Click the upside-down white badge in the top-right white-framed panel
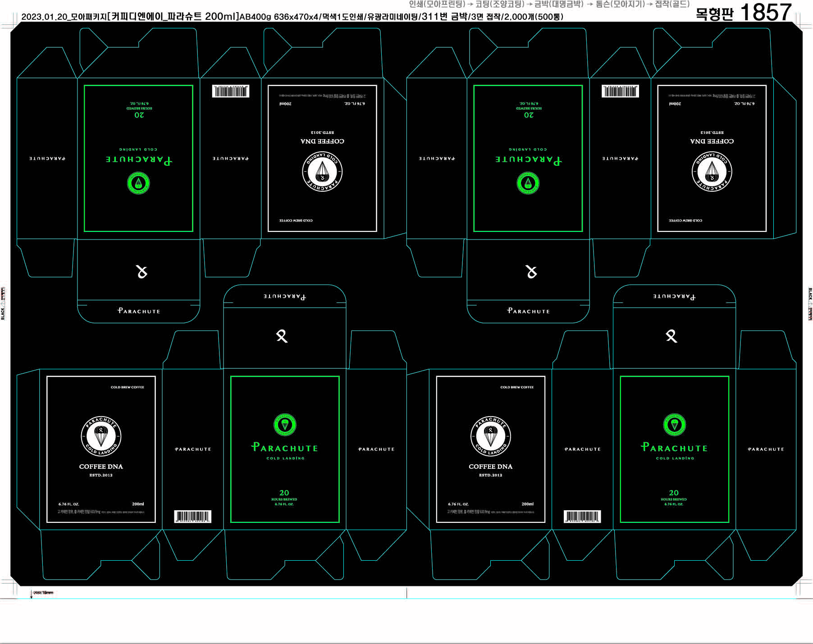813x644 pixels. coord(712,171)
